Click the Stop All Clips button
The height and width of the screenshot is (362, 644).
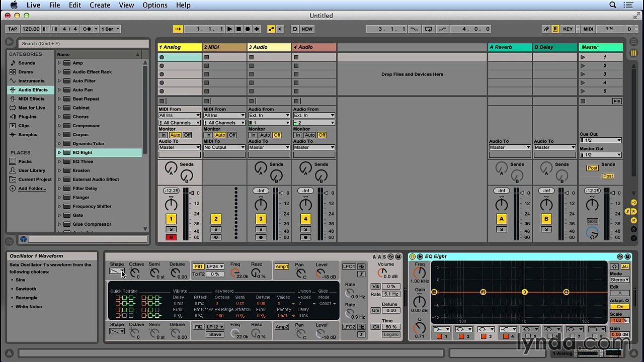click(x=583, y=101)
